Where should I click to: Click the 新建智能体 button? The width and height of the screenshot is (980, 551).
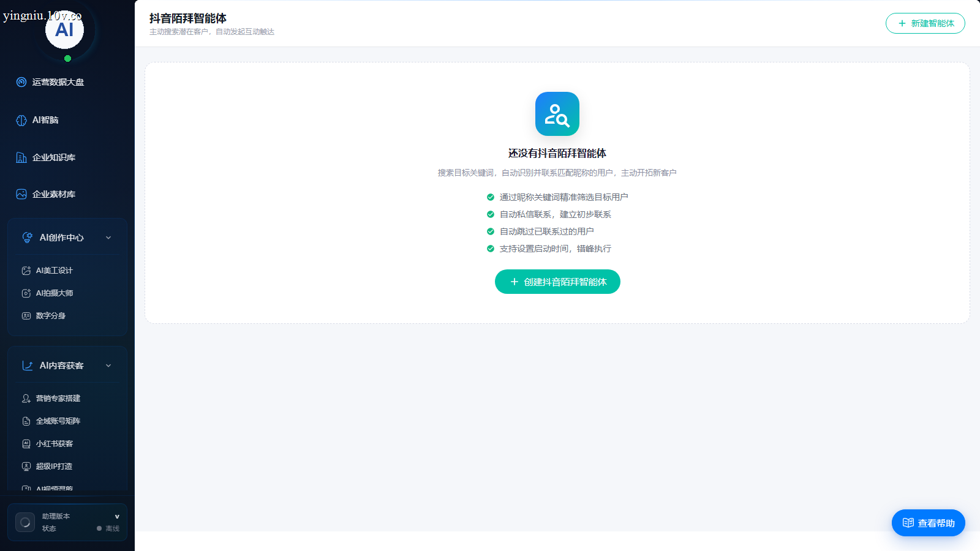point(925,23)
